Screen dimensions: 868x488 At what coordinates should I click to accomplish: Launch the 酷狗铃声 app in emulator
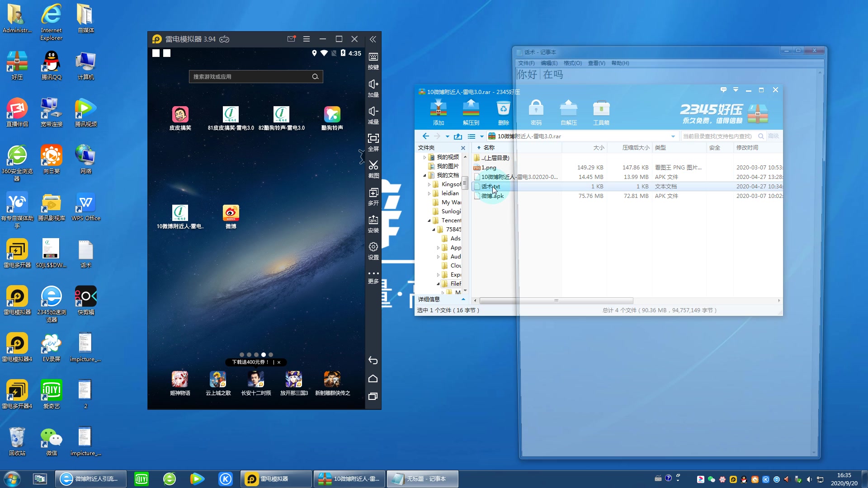click(x=332, y=114)
